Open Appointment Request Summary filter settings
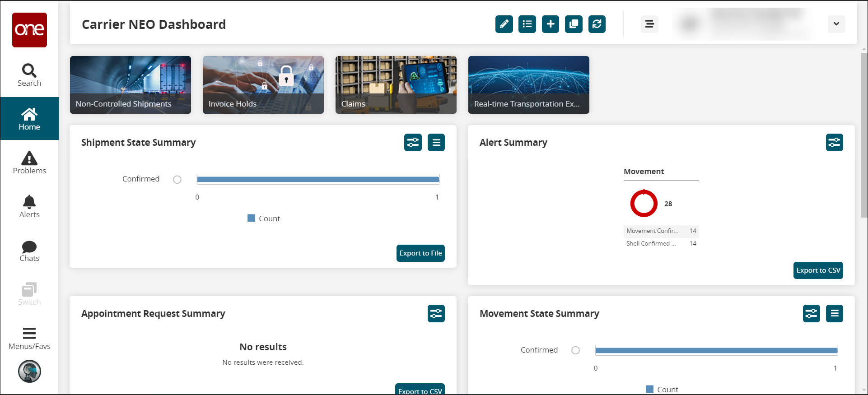 pos(436,314)
